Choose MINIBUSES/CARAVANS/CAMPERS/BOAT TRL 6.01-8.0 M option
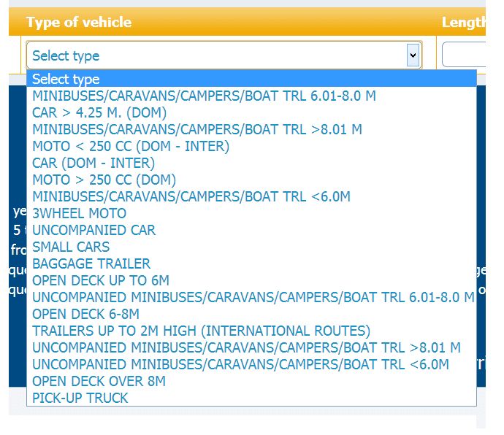 [205, 96]
